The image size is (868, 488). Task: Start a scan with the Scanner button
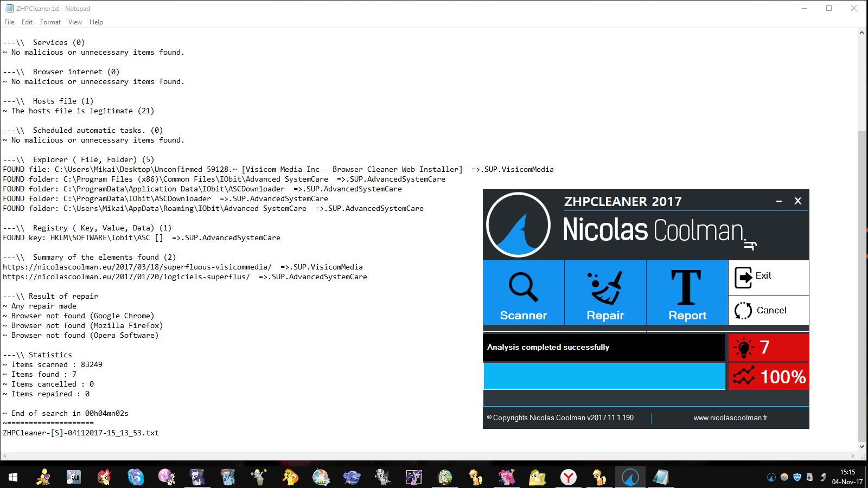(x=524, y=293)
